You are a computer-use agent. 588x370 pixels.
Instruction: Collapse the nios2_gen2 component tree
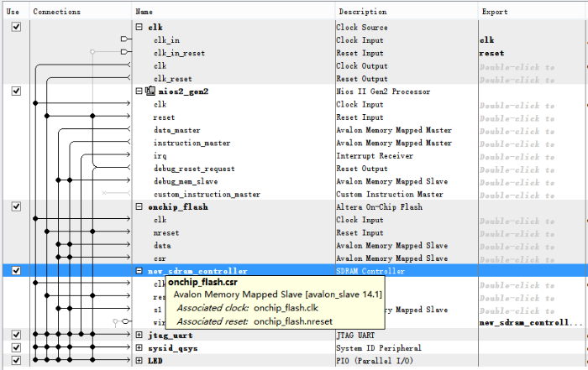coord(139,91)
